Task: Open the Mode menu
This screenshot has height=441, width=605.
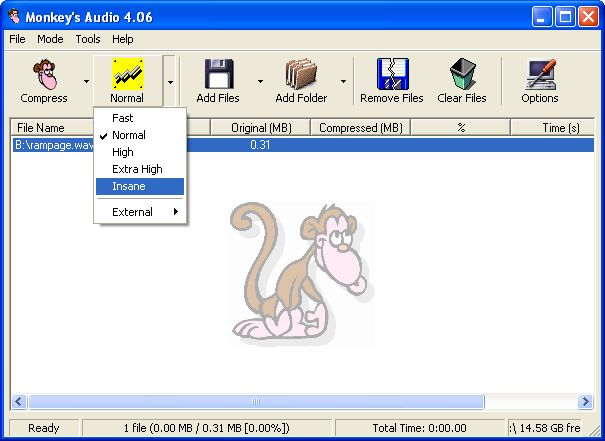Action: [50, 39]
